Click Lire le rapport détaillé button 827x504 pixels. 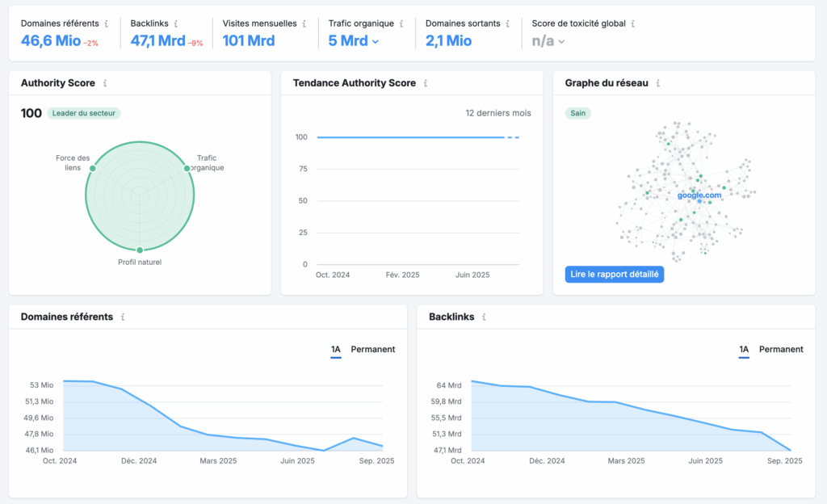[x=614, y=275]
